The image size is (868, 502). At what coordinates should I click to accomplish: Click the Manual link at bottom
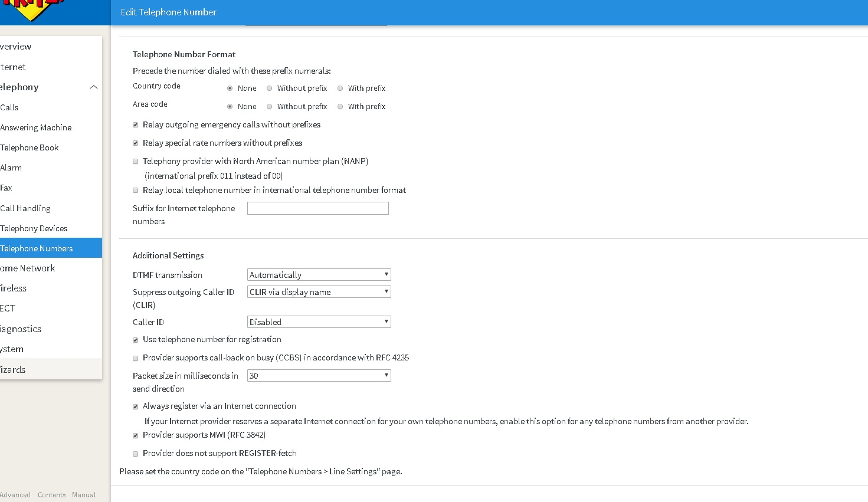tap(84, 495)
